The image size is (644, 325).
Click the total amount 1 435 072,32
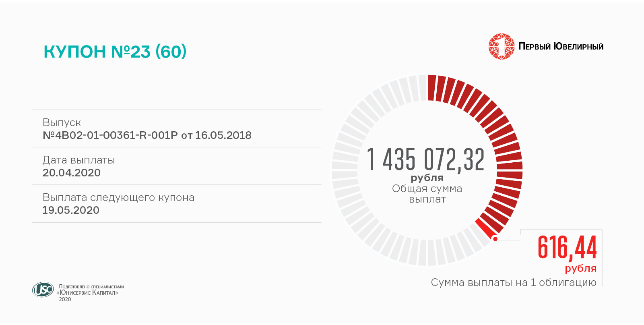[426, 159]
